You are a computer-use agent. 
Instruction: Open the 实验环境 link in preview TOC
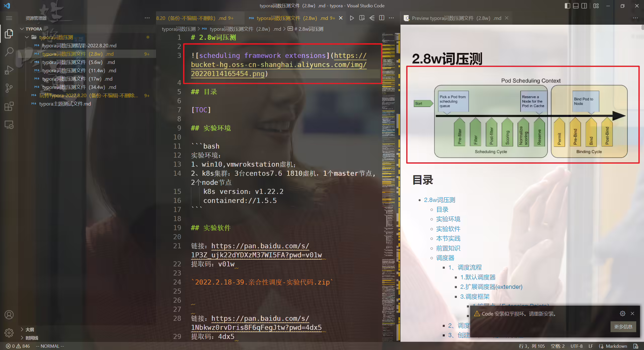tap(448, 219)
